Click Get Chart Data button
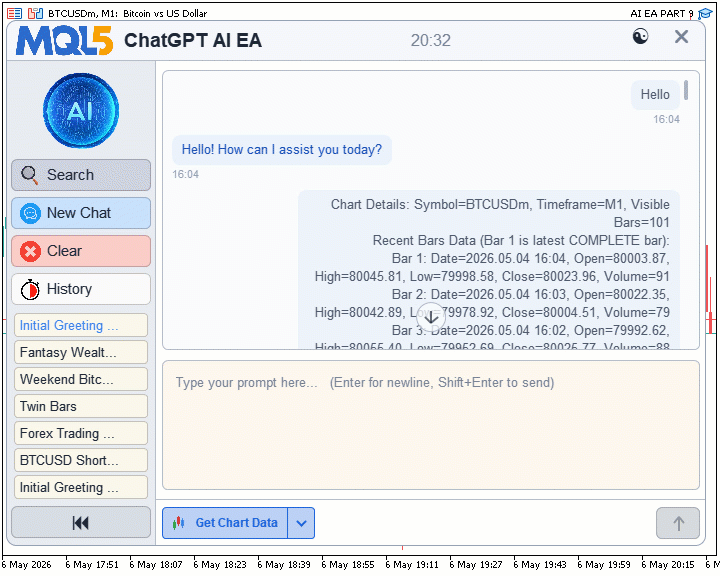This screenshot has width=720, height=576. [225, 523]
